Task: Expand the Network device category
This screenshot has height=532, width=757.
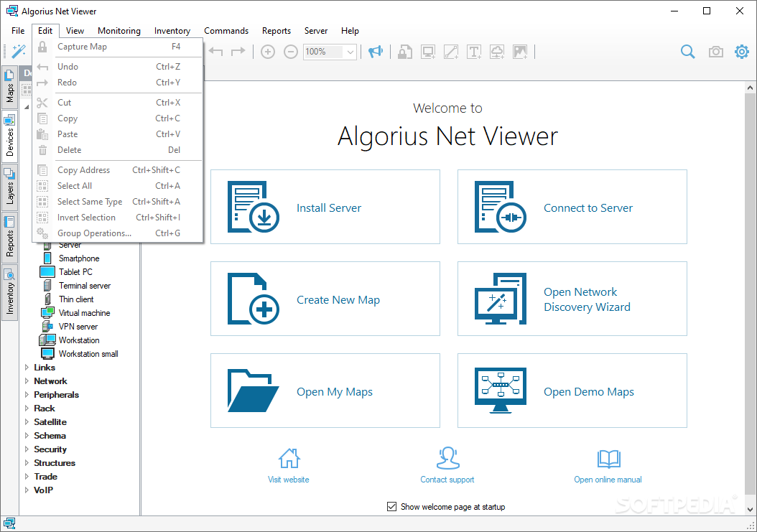Action: point(27,381)
